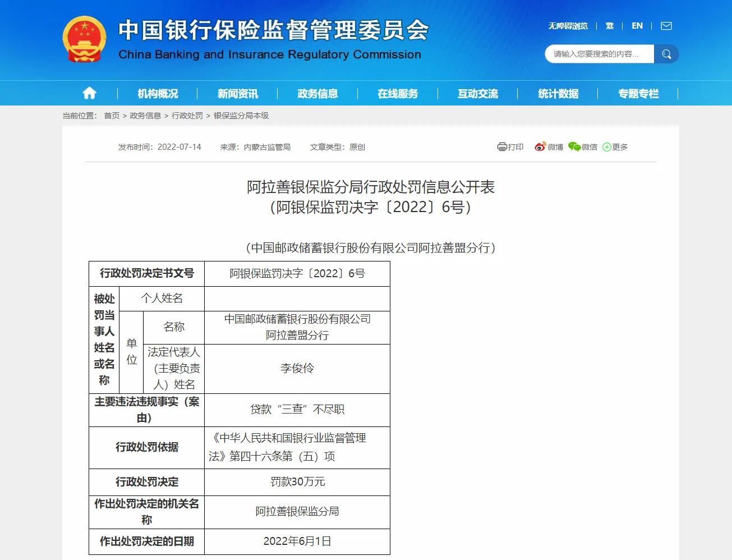Click the 行政处罚依据 header cell
The height and width of the screenshot is (560, 732).
point(147,447)
